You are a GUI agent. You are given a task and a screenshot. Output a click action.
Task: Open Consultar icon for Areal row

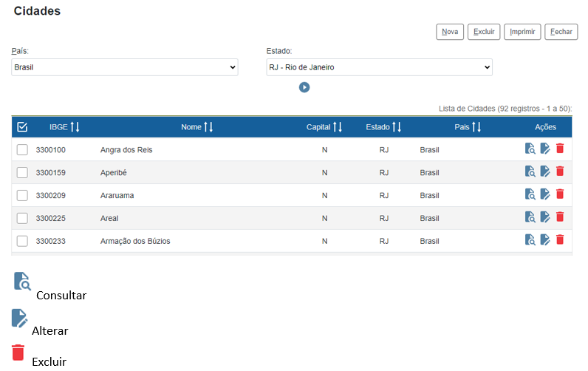530,218
